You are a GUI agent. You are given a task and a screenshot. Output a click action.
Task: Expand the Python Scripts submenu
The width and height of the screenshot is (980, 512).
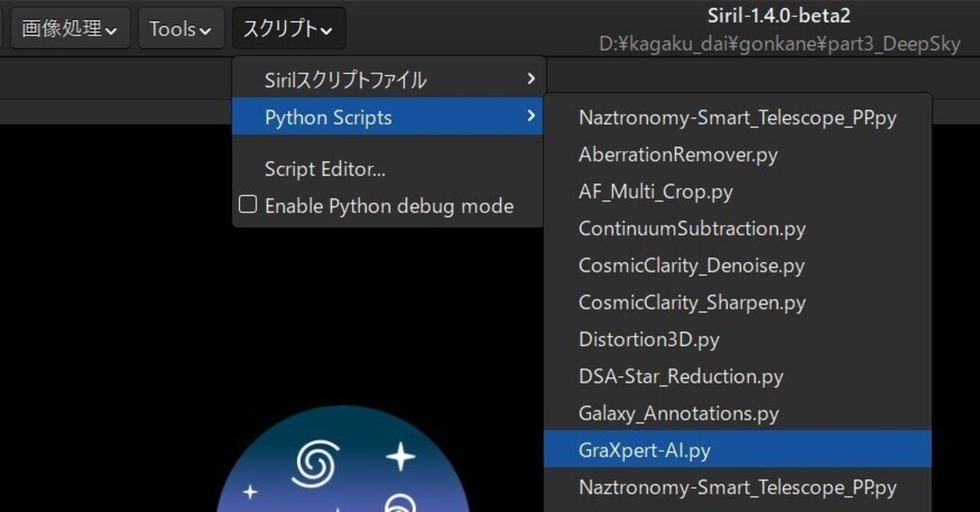327,117
